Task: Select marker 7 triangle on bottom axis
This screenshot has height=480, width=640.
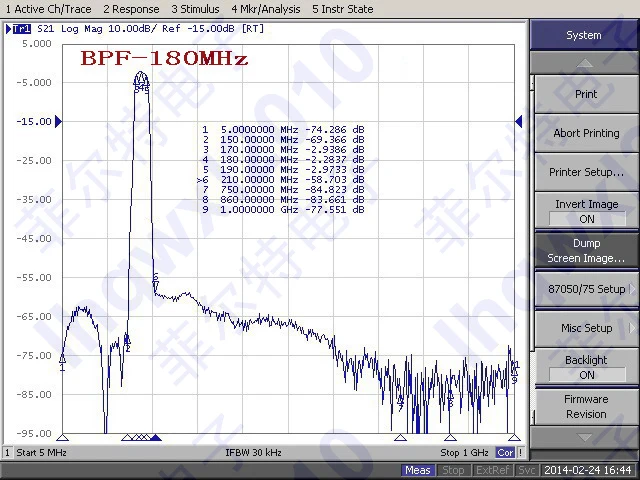Action: click(400, 438)
